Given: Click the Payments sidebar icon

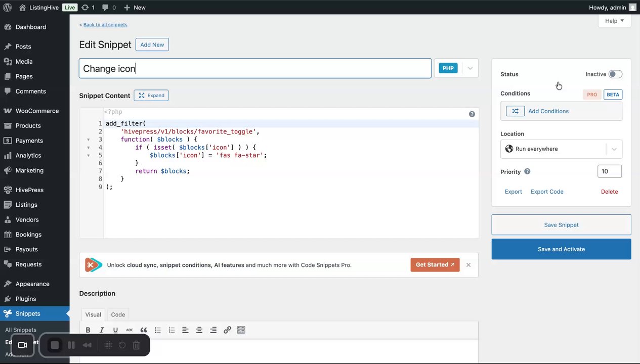Looking at the screenshot, I should (8, 141).
